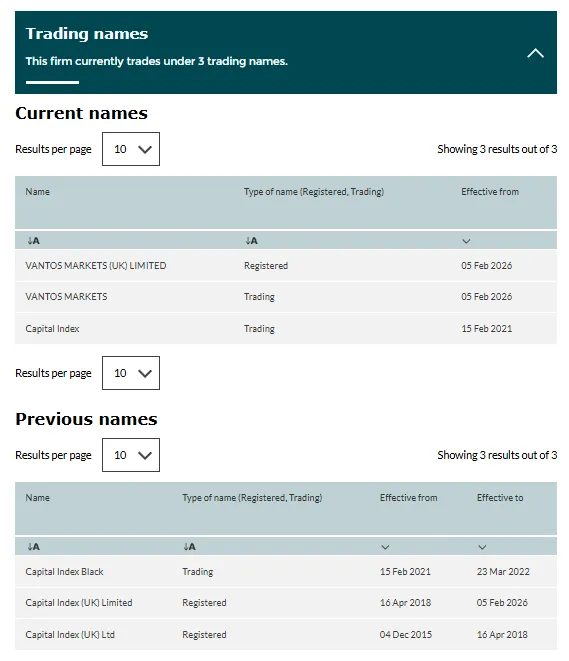This screenshot has width=569, height=661.
Task: Click Name column header in Current names table
Action: tap(38, 192)
